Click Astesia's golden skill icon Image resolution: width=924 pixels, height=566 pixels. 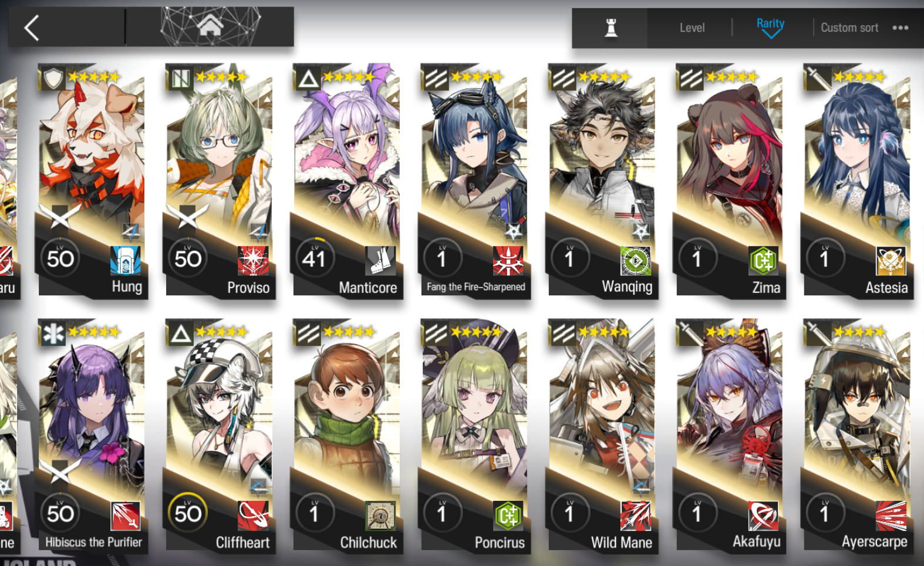[891, 260]
